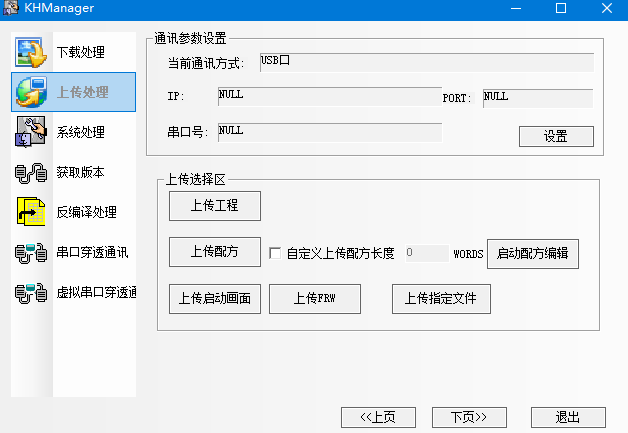
Task: Click the 上传配方 button
Action: pyautogui.click(x=215, y=252)
